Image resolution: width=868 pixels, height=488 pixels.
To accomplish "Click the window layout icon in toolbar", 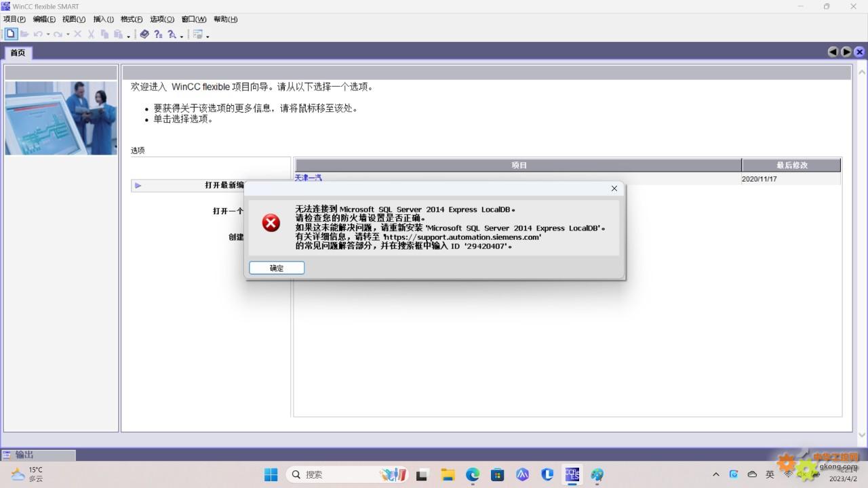I will point(198,34).
